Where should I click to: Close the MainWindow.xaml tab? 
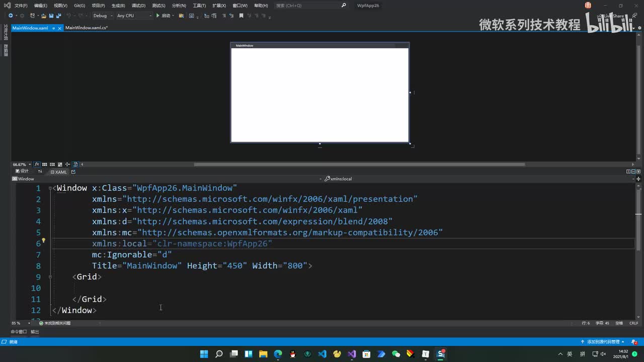coord(60,28)
